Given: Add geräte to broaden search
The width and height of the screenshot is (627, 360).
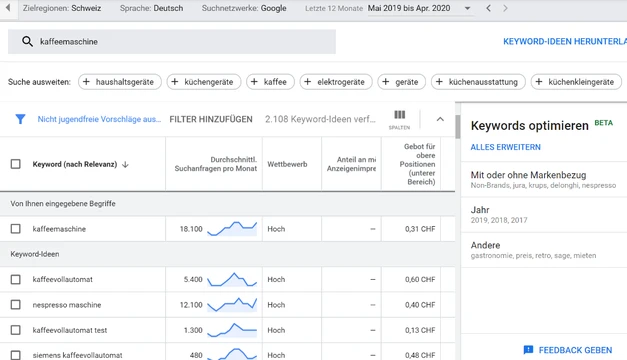Looking at the screenshot, I should pyautogui.click(x=401, y=82).
